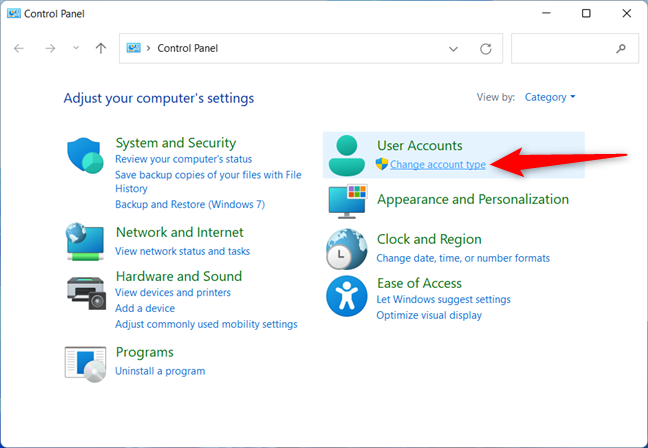The image size is (648, 448).
Task: Click the Clock and Region globe icon
Action: pyautogui.click(x=346, y=249)
